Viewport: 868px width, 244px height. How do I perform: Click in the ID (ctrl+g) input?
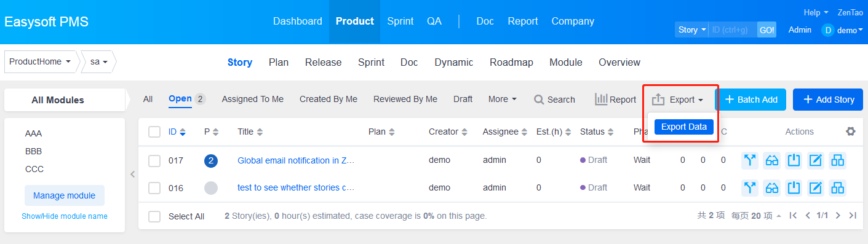(733, 30)
